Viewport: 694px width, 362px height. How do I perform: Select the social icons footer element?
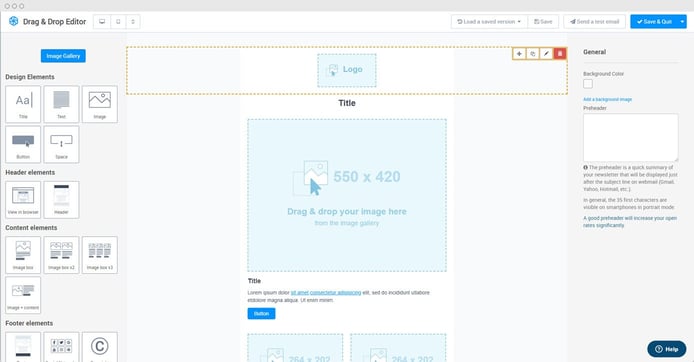62,347
